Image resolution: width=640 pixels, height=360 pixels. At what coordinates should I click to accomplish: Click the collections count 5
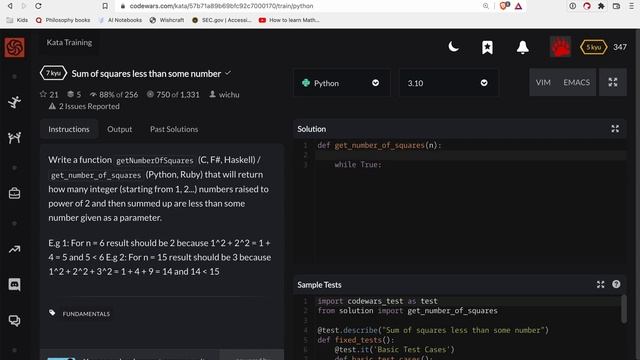point(74,94)
